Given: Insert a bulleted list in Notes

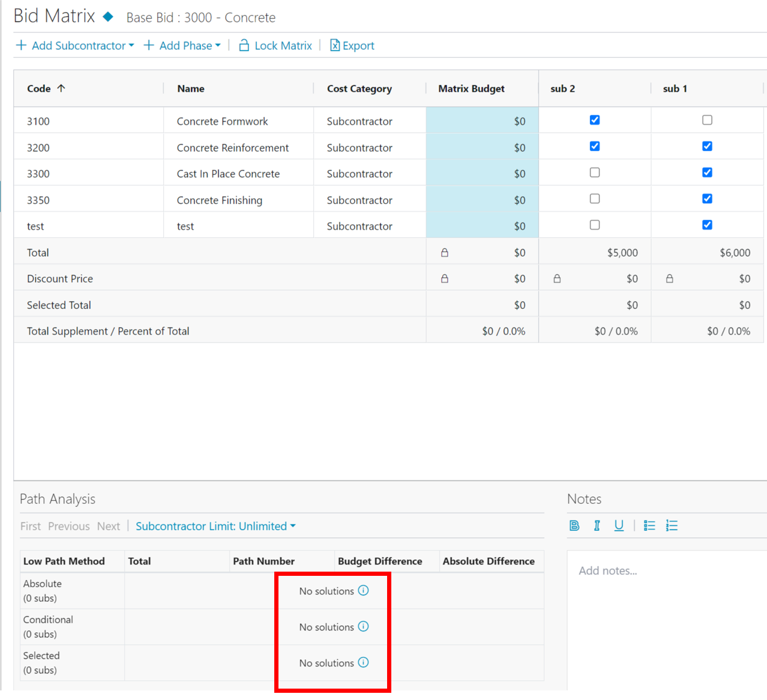Looking at the screenshot, I should (649, 526).
